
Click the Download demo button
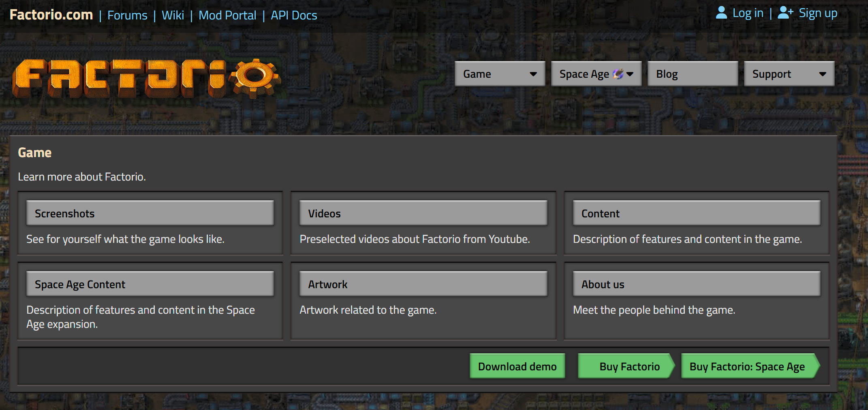tap(517, 366)
